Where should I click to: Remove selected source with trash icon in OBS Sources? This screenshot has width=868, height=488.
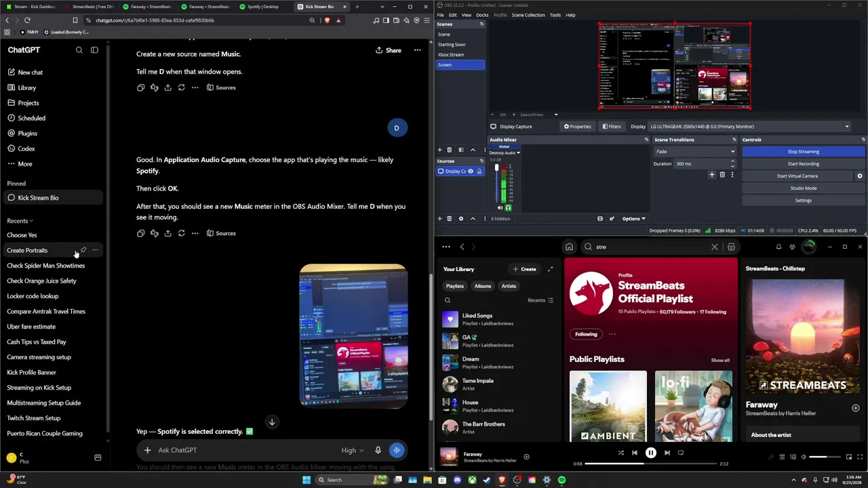tap(449, 219)
